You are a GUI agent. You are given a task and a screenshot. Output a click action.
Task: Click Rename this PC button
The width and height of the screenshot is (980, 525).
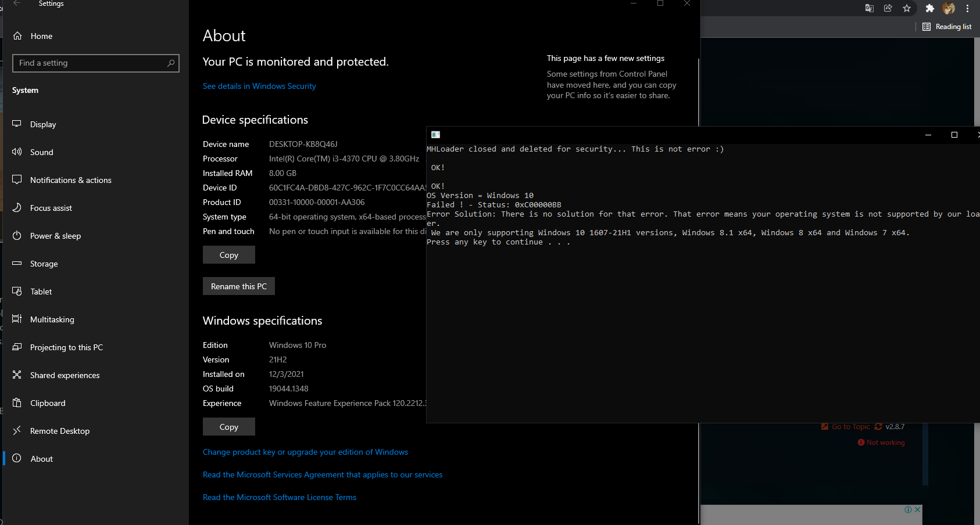point(239,286)
